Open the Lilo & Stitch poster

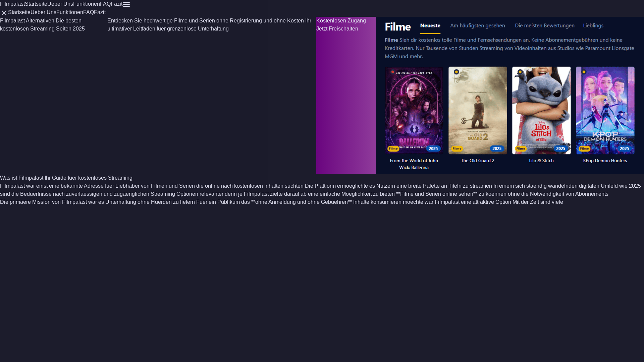pos(541,110)
